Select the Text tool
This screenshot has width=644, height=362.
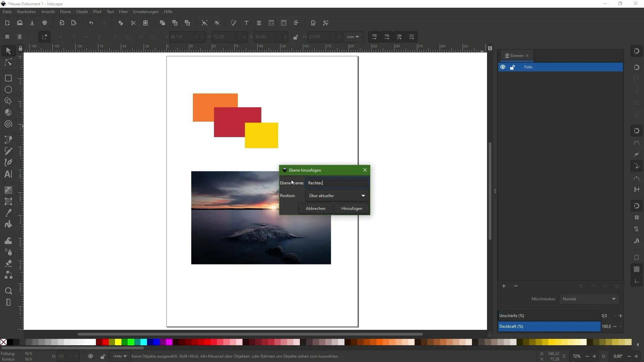8,174
